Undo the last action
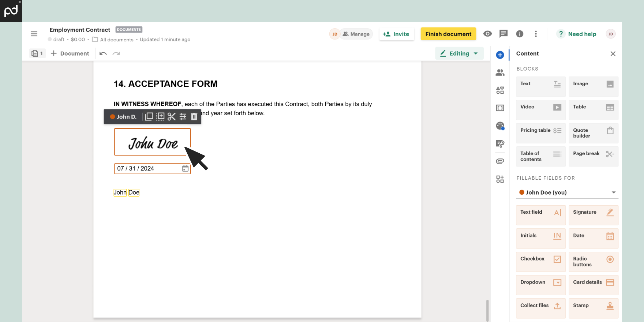Viewport: 644px width, 322px height. [x=103, y=53]
